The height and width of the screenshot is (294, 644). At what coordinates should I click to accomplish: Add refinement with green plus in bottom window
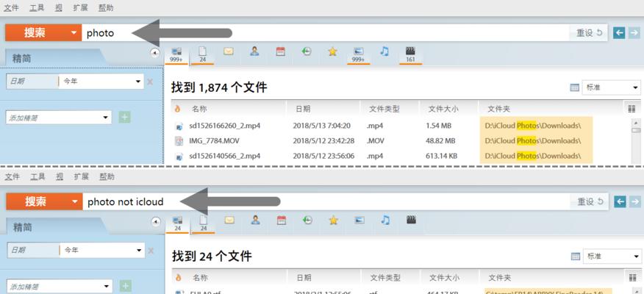coord(126,286)
